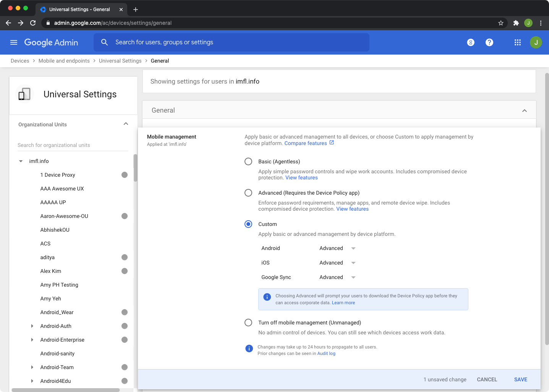
Task: Open the Compare features link
Action: [306, 143]
